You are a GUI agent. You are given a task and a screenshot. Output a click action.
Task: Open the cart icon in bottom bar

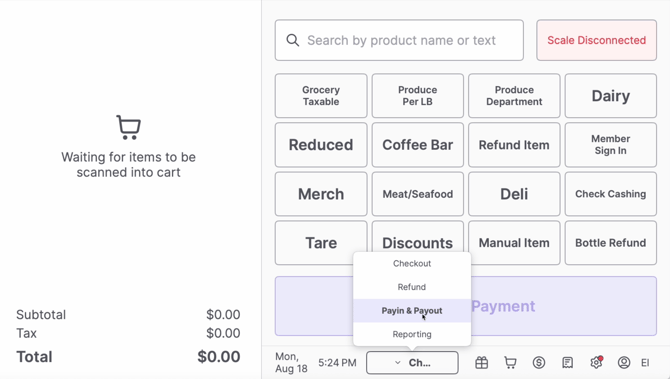[510, 363]
